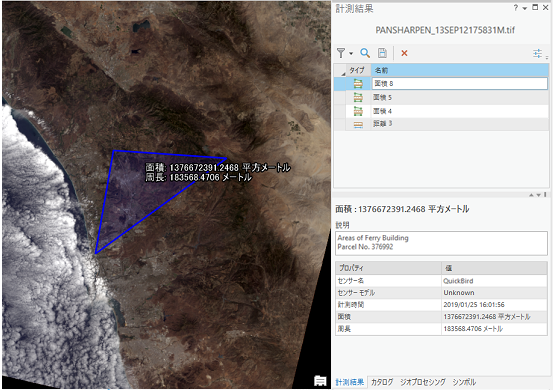Click the 値 column header

click(494, 268)
